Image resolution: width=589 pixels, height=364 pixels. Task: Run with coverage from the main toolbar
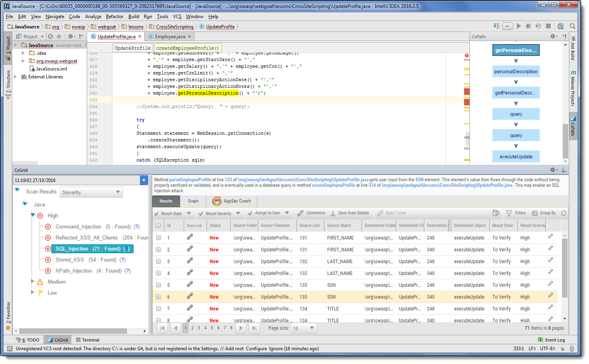pyautogui.click(x=539, y=26)
